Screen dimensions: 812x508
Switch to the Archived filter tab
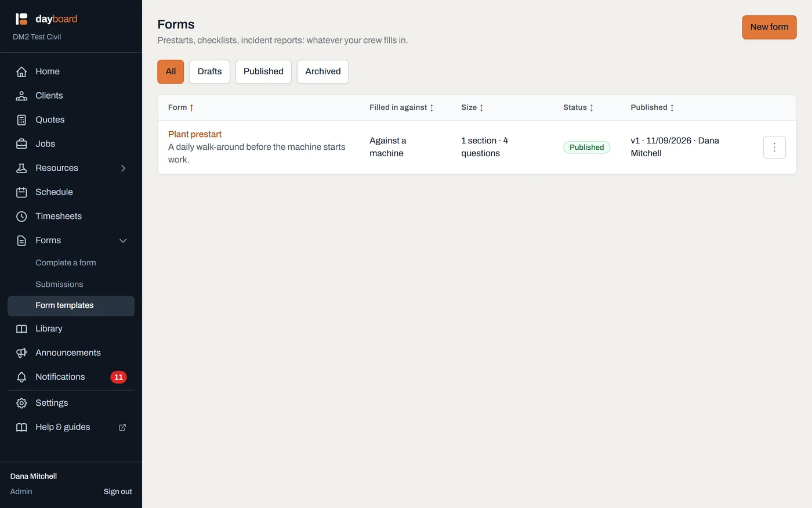click(323, 71)
